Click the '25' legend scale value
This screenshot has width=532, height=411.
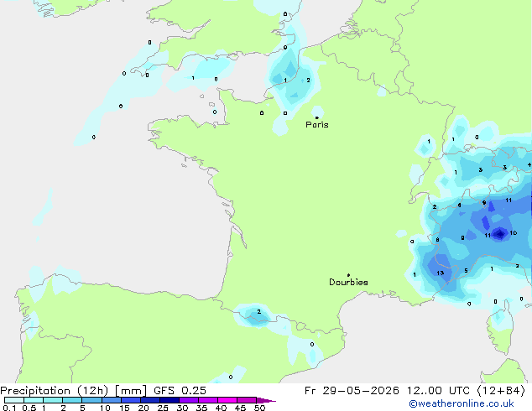[163, 408]
